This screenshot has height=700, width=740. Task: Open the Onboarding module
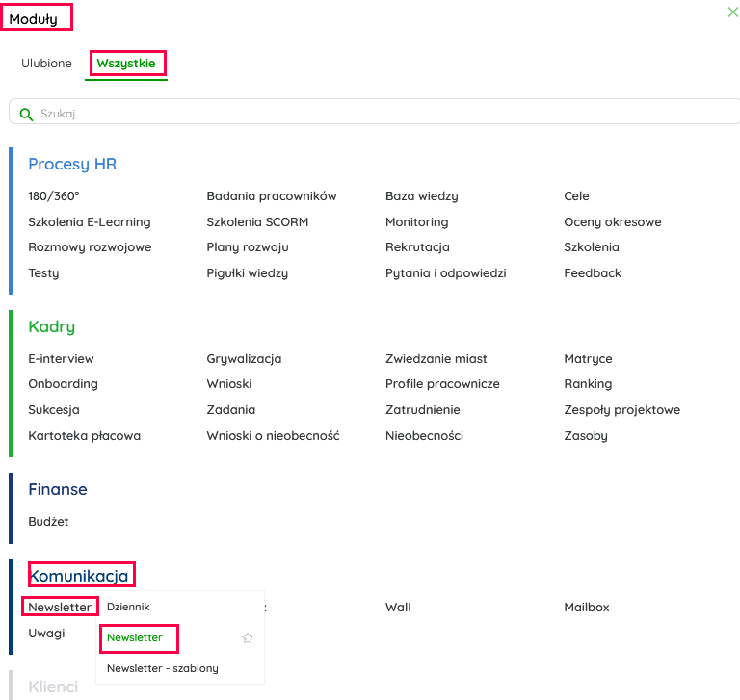tap(63, 384)
